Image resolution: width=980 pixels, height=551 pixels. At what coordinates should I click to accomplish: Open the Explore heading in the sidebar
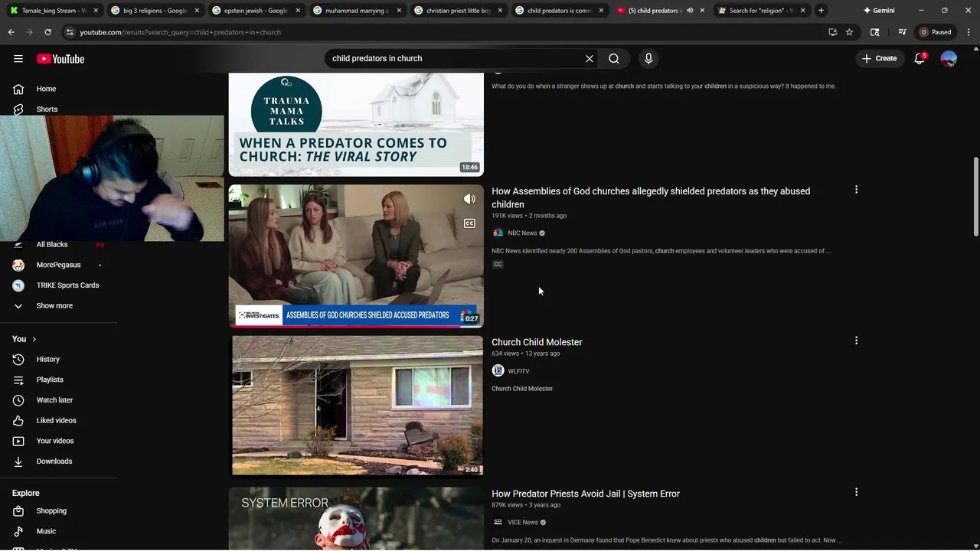[x=25, y=493]
